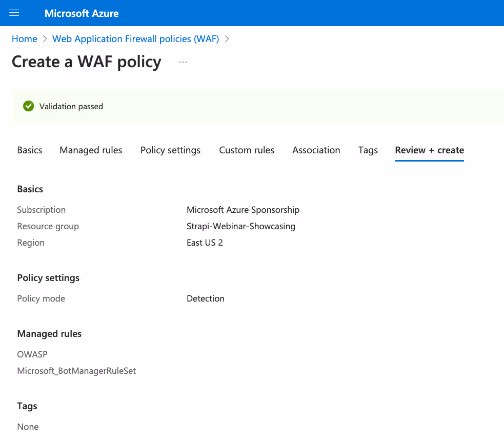Switch to the Basics tab
This screenshot has width=504, height=440.
click(29, 150)
